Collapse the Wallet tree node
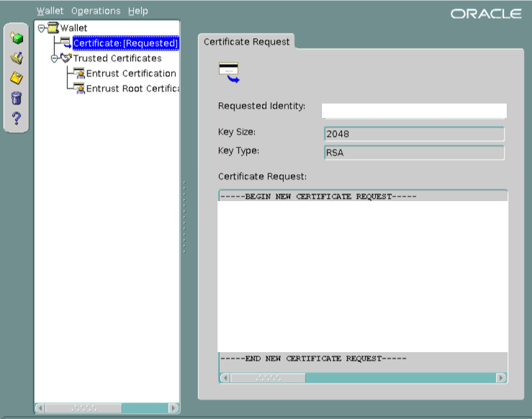532x419 pixels. point(42,28)
